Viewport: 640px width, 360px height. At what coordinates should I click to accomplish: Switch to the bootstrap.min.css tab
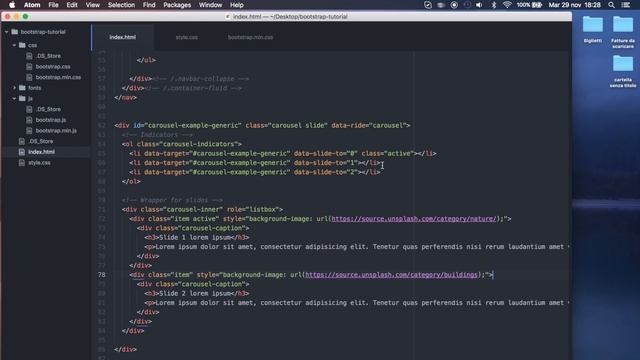[x=250, y=37]
